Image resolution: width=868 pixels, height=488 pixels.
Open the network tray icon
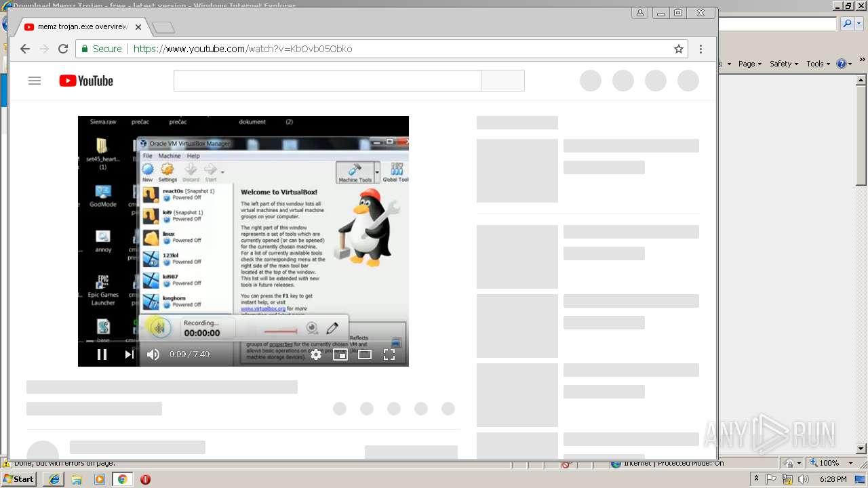pyautogui.click(x=787, y=479)
